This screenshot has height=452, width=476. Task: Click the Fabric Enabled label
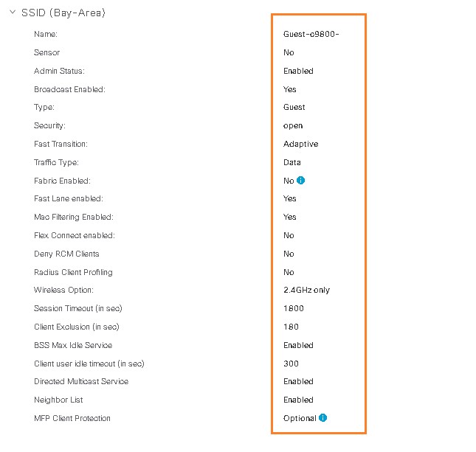[62, 181]
